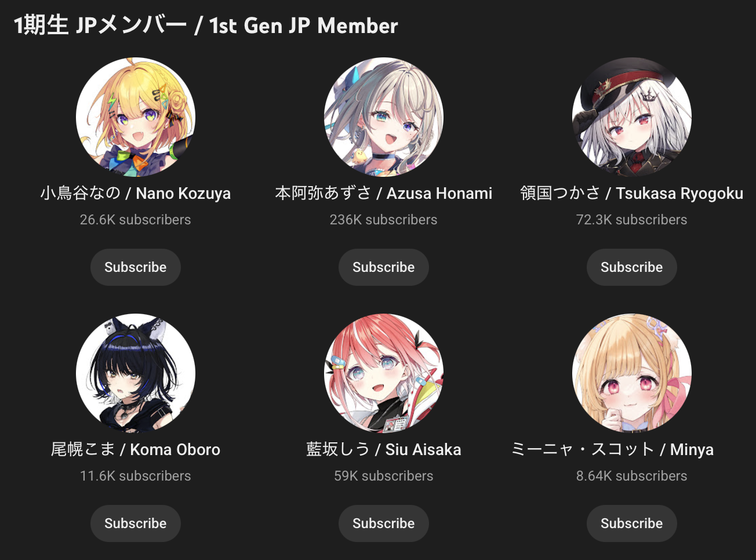The height and width of the screenshot is (560, 756).
Task: Subscribe to Koma Oboro's channel
Action: pyautogui.click(x=136, y=523)
